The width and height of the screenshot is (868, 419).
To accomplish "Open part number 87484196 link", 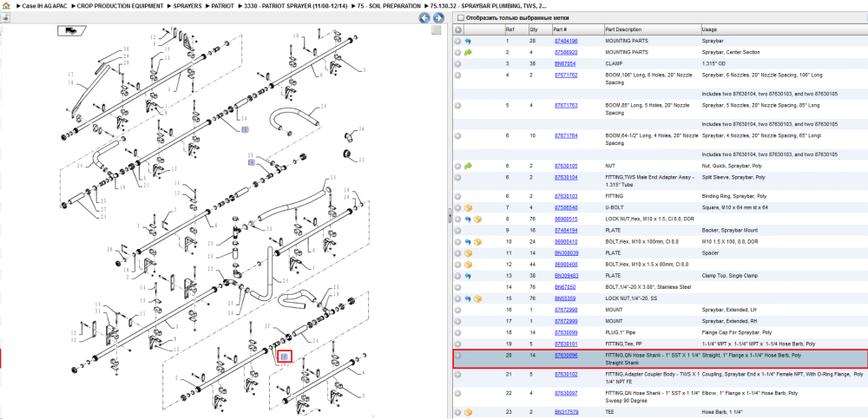I will [x=566, y=41].
